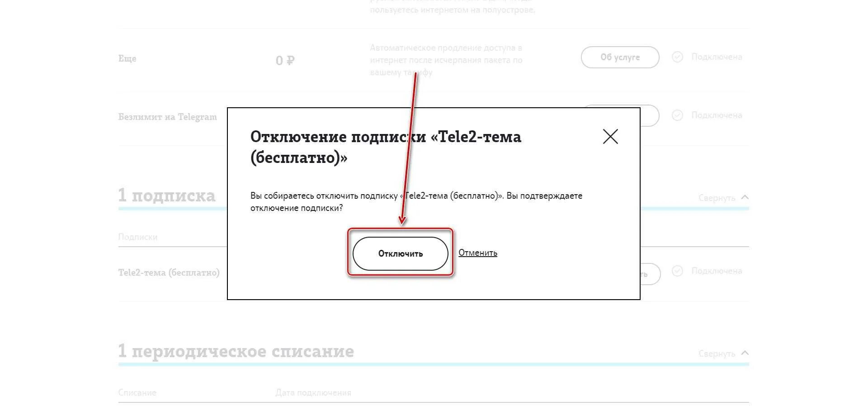Click Свернуть text in подписка section
Screen dimensions: 868x406
click(717, 198)
